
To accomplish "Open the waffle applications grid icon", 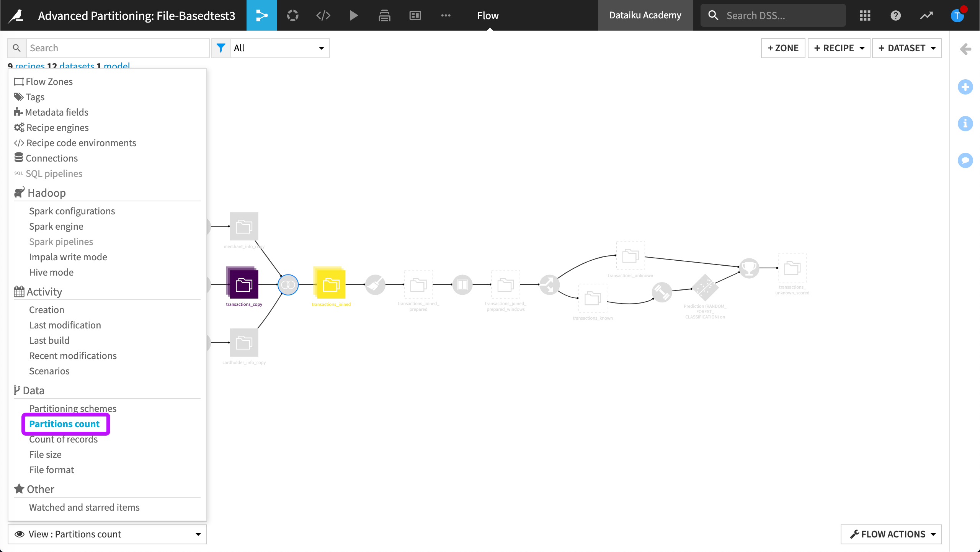I will pyautogui.click(x=865, y=15).
